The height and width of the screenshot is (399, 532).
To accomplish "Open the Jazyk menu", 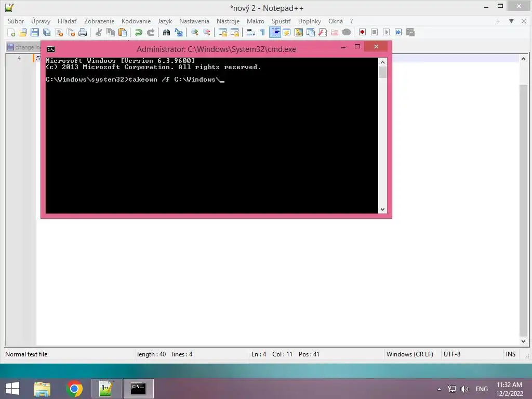I will point(165,21).
